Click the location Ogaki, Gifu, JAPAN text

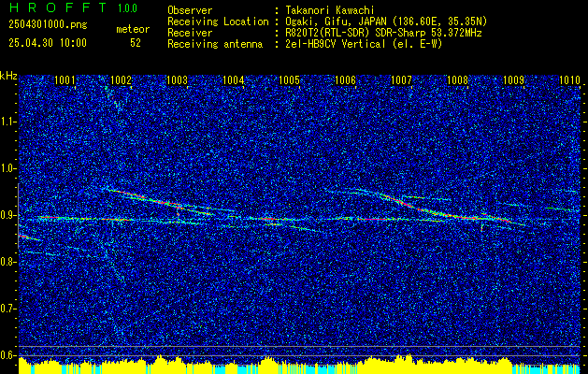coord(385,22)
